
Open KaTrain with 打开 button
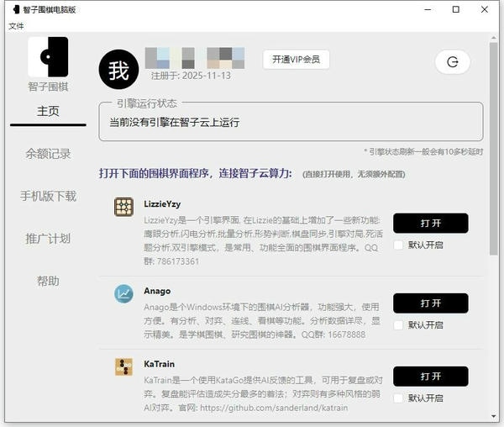(x=430, y=377)
